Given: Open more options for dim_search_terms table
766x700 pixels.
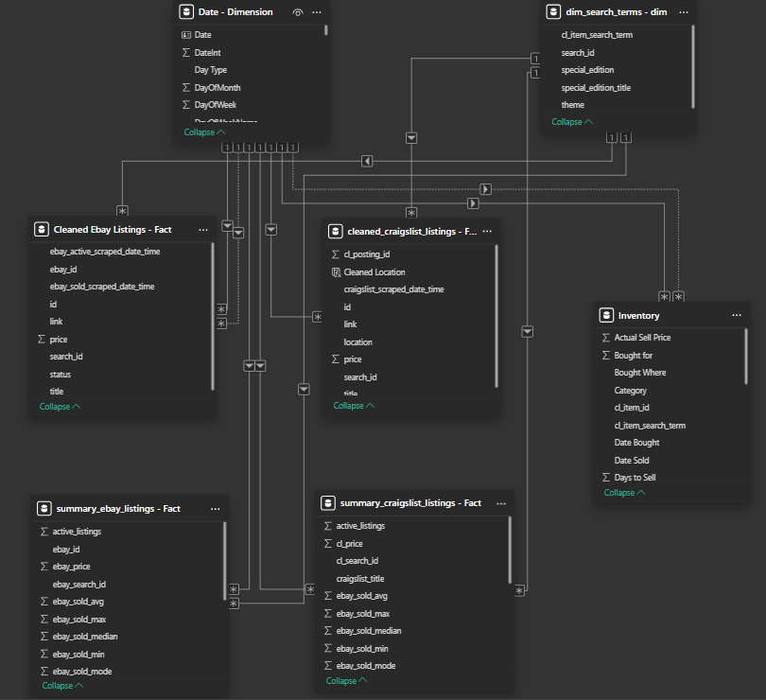Looking at the screenshot, I should click(x=684, y=12).
